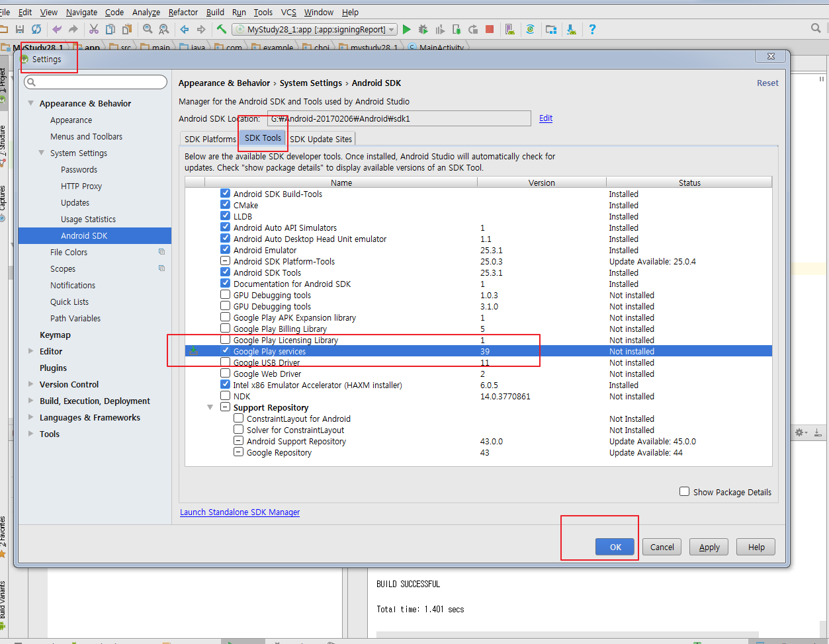This screenshot has height=644, width=829.
Task: Click the Copy icon in the toolbar
Action: 110,29
